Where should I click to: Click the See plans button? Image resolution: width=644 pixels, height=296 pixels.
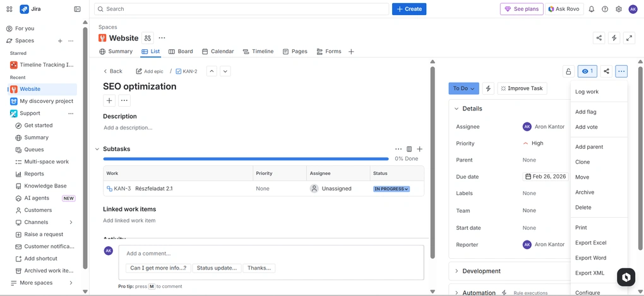point(522,9)
